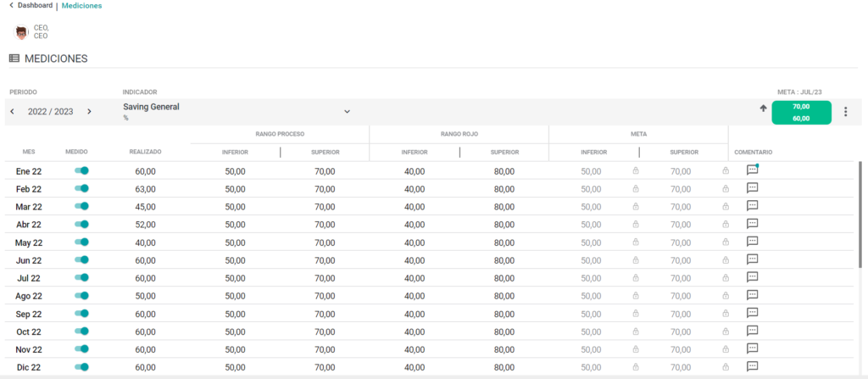Open comment icon for May 22 row
Viewport: 868px width, 379px height.
[753, 242]
